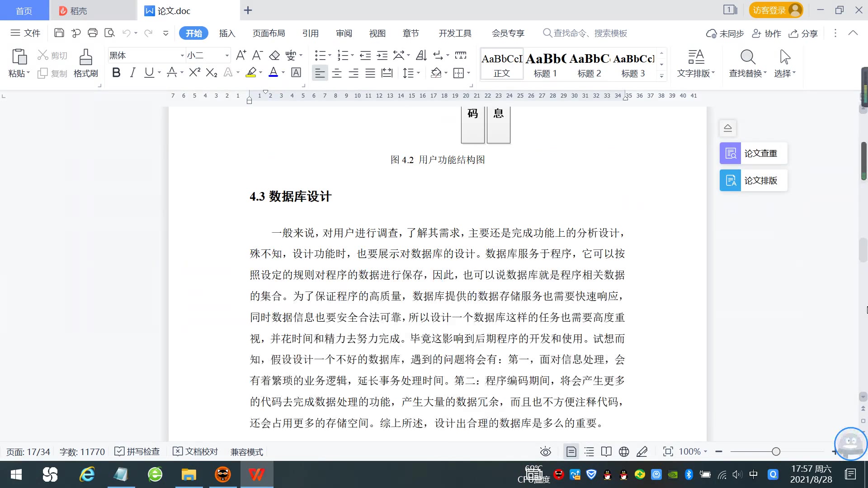Apply the 标题 1 heading style

pos(545,65)
